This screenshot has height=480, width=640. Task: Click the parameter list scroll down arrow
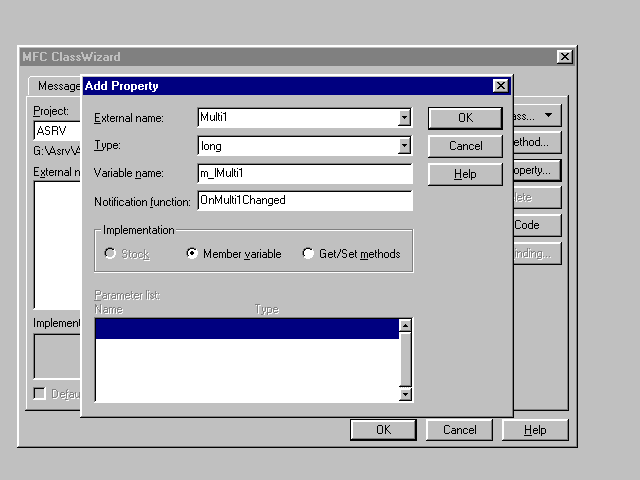click(405, 394)
